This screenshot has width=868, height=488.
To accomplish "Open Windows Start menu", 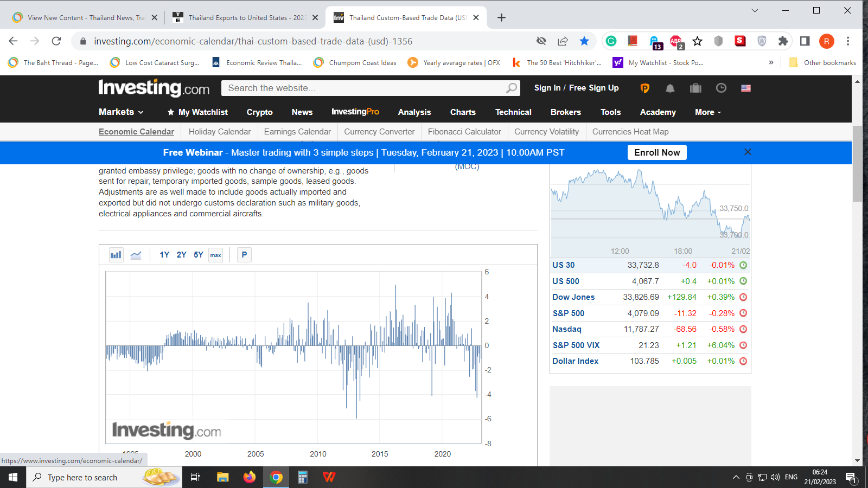I will tap(13, 477).
